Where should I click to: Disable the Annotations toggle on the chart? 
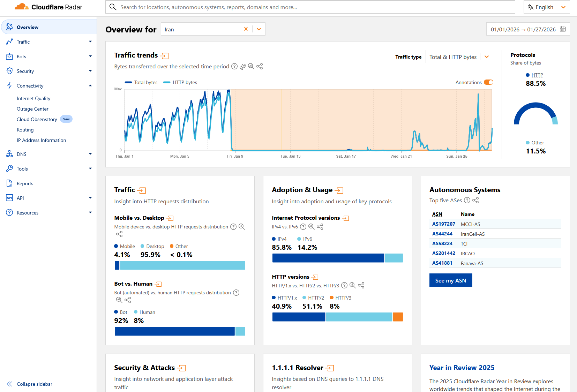click(x=489, y=82)
